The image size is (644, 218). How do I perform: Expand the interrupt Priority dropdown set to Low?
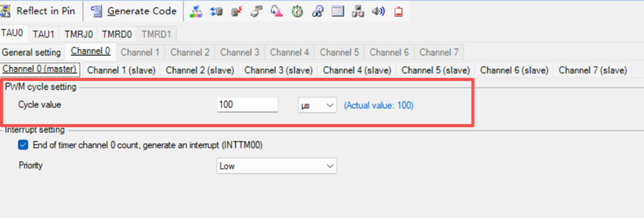276,166
